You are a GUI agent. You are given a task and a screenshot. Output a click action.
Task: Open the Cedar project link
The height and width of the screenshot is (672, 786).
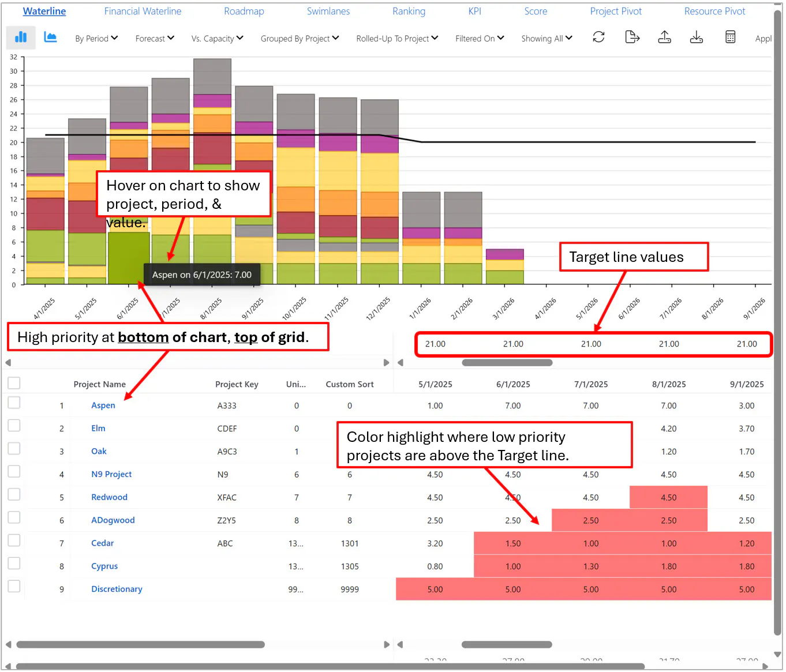pos(103,543)
